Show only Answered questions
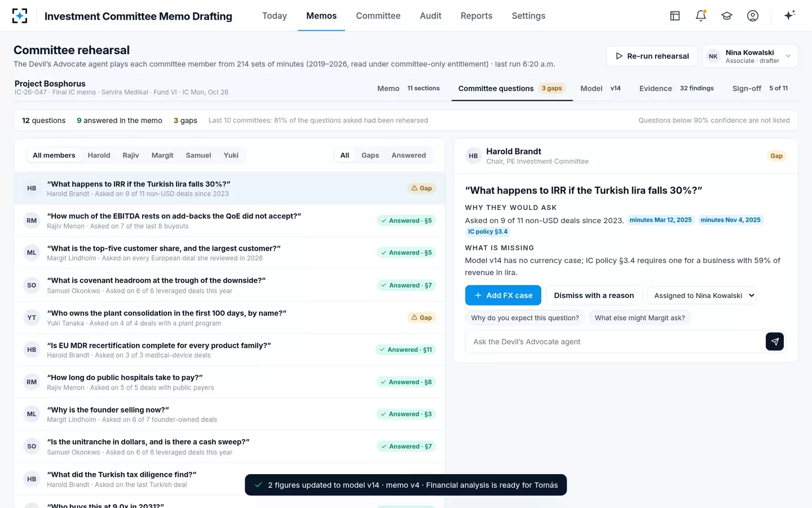Screen dimensions: 812x508 [409, 155]
